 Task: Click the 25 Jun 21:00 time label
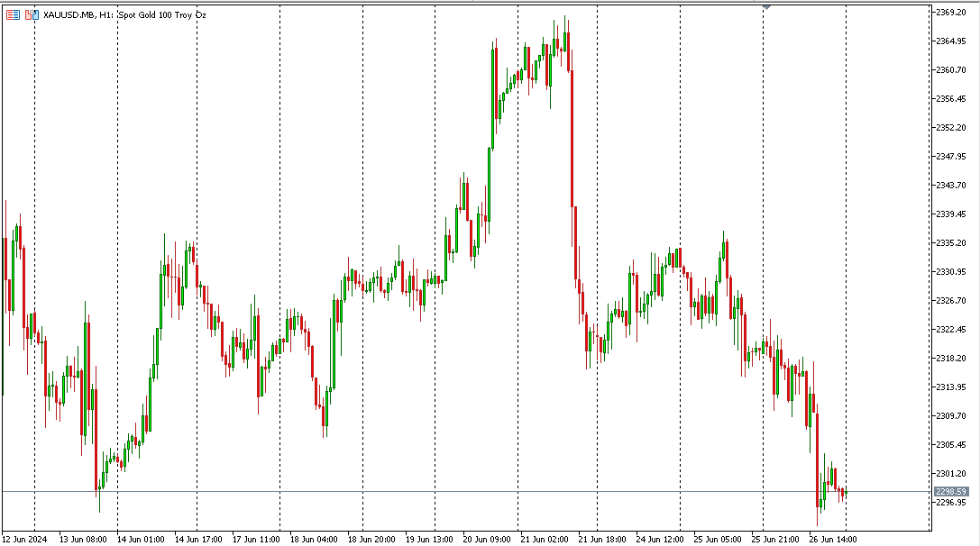tap(775, 539)
